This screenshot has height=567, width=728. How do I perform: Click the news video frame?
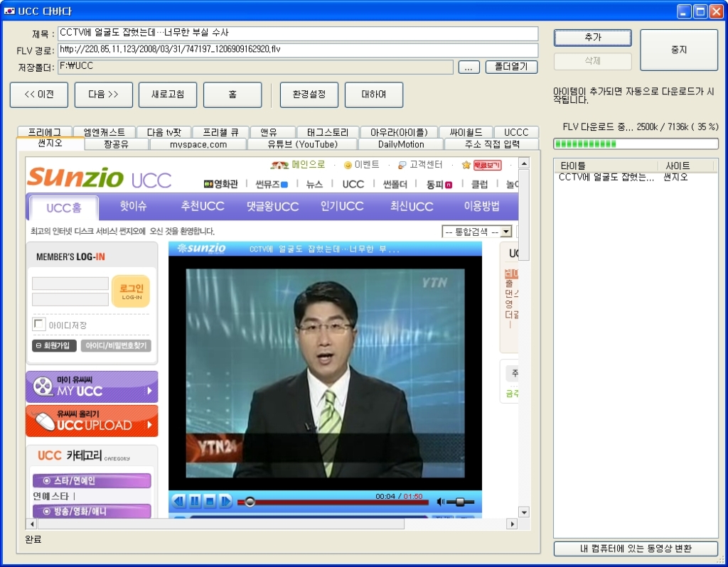325,373
